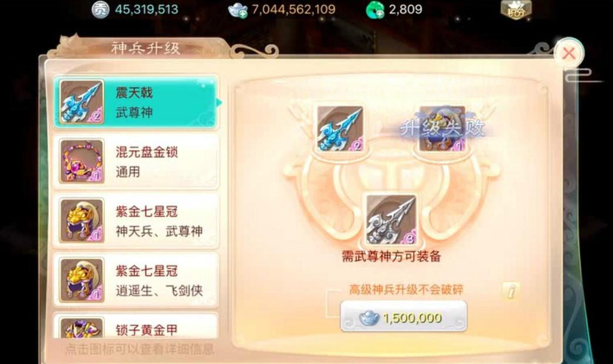Select the 锁子黄金甲 list entry
Screen dimensions: 613x364
point(136,326)
